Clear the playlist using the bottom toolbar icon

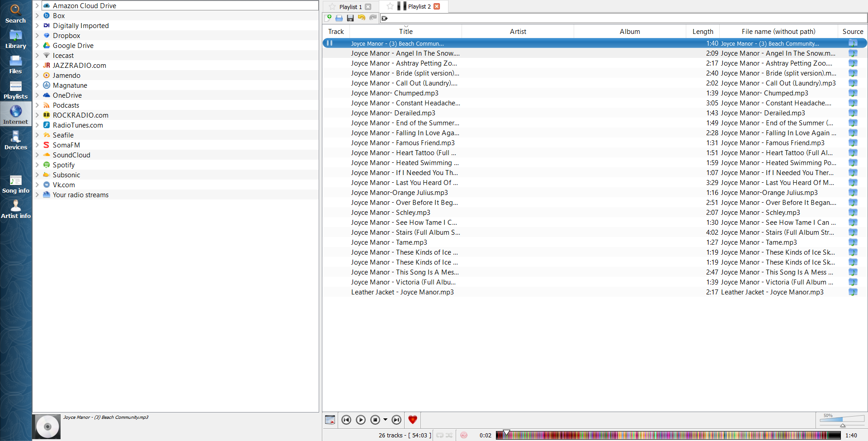[330, 420]
